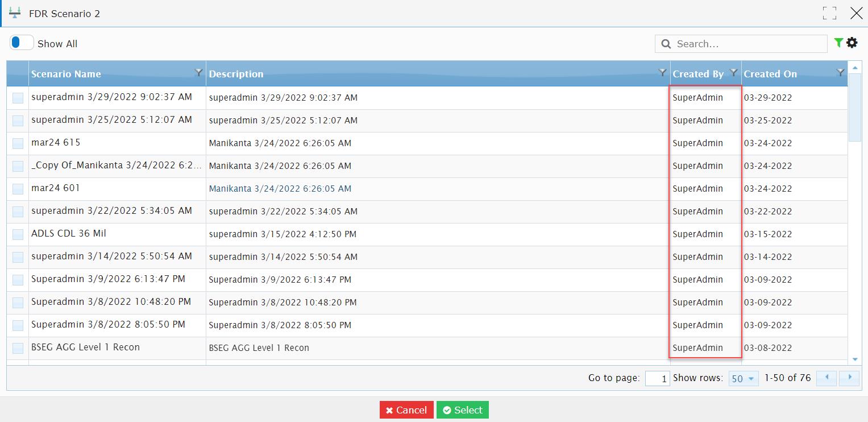This screenshot has width=868, height=422.
Task: Click the table scroll up arrow
Action: click(855, 68)
